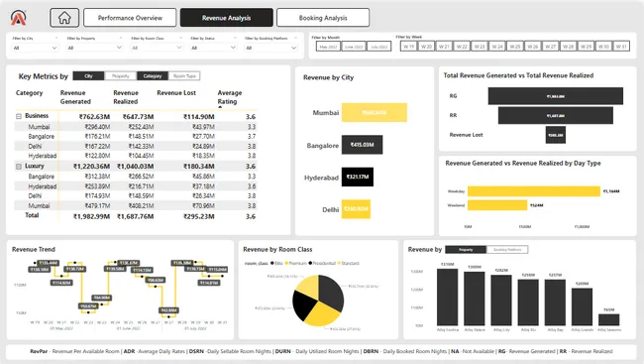Click the Atliq Palace revenue bar
644x364 pixels.
point(475,299)
